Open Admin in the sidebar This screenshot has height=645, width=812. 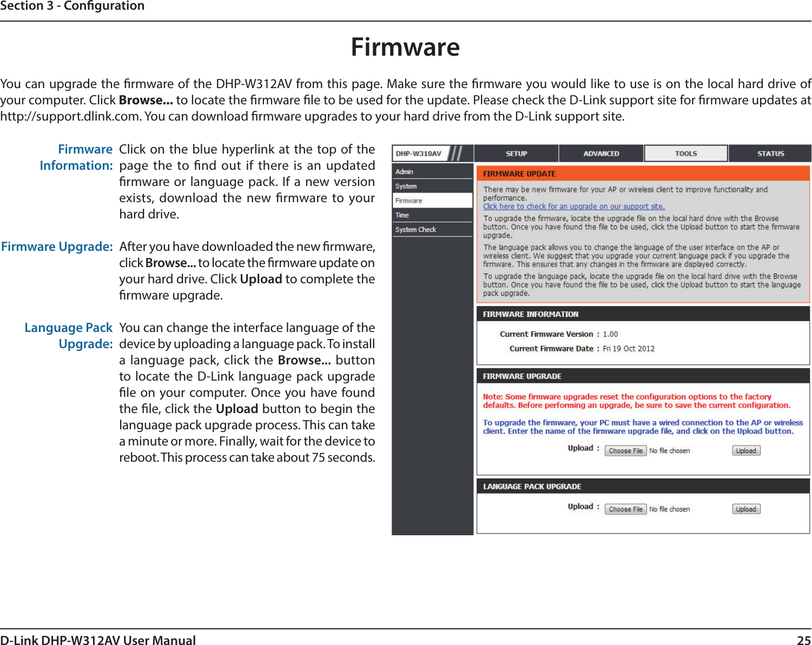tap(432, 171)
